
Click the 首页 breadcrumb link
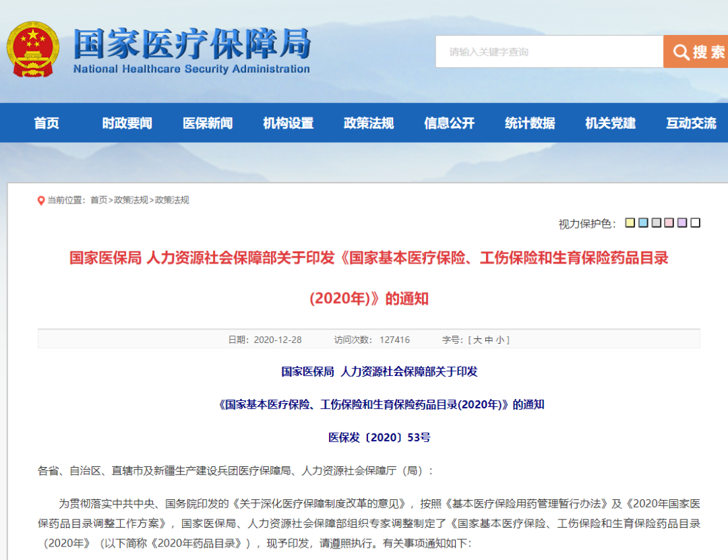[98, 200]
